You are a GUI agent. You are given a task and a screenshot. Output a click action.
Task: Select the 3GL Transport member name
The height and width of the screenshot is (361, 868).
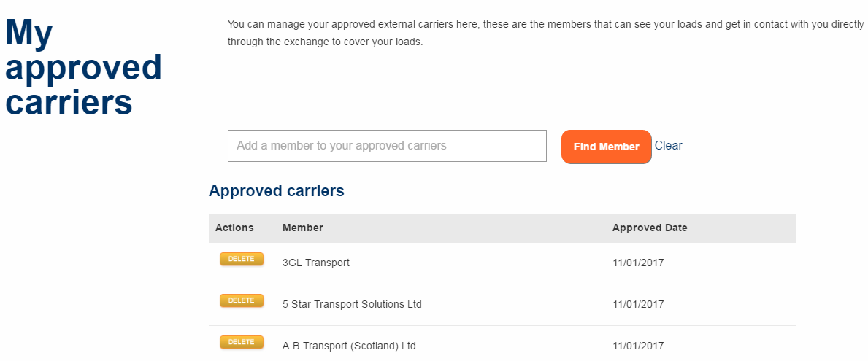pyautogui.click(x=315, y=263)
